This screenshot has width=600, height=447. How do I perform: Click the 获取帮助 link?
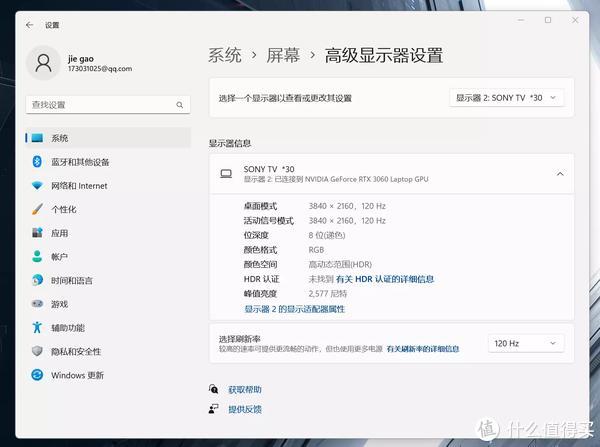245,390
